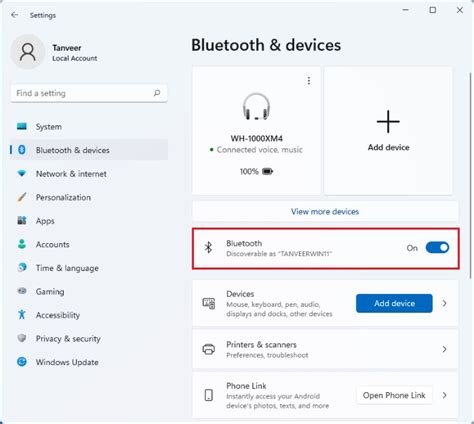Click the blue Add device button
The width and height of the screenshot is (474, 424).
point(394,303)
